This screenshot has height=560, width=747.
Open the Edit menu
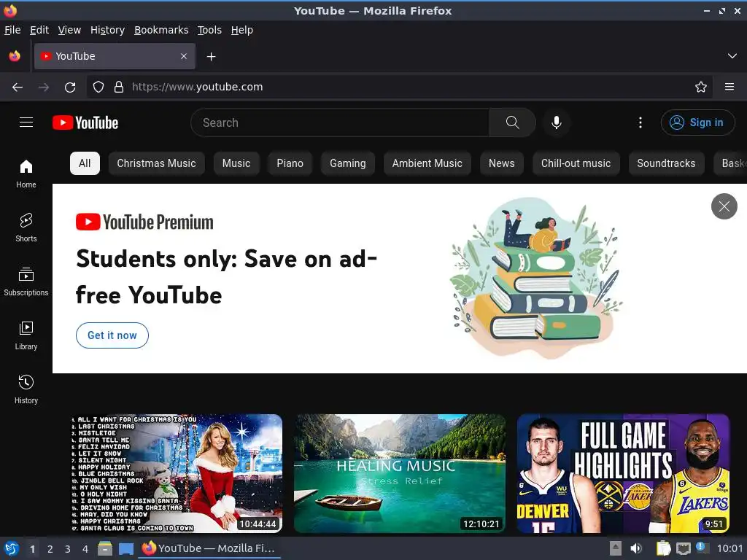(39, 30)
